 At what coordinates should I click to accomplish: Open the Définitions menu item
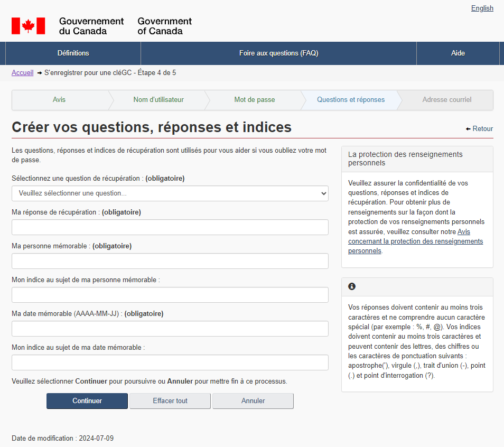73,53
